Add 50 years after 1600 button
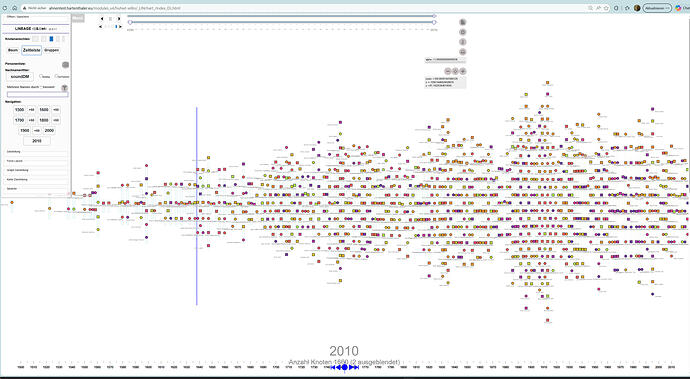This screenshot has width=690, height=379. (x=56, y=110)
